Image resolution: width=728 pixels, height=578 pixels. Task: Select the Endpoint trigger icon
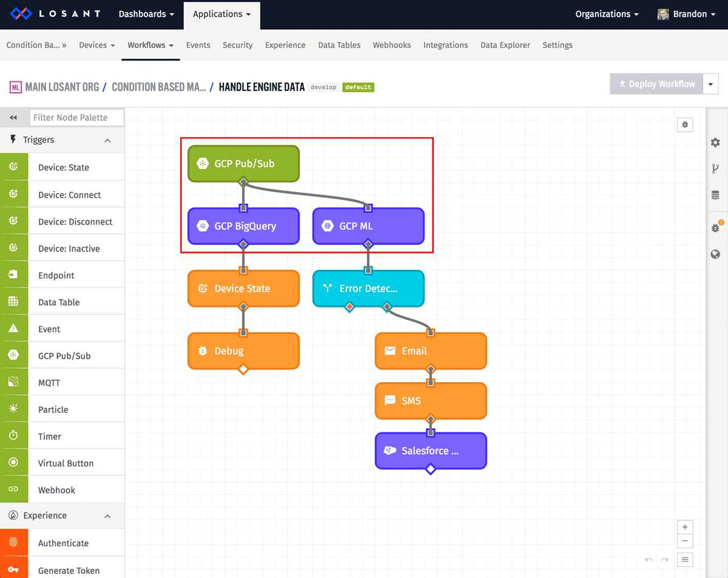[x=14, y=275]
